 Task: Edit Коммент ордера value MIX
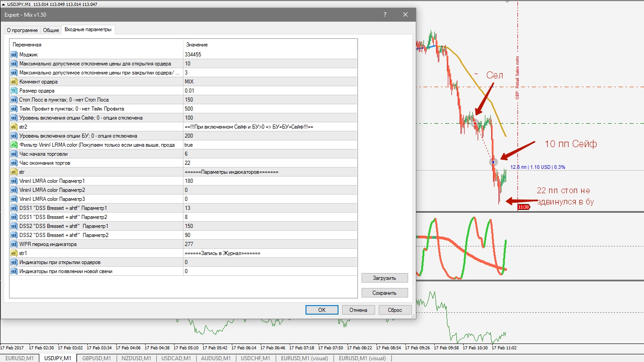(270, 82)
